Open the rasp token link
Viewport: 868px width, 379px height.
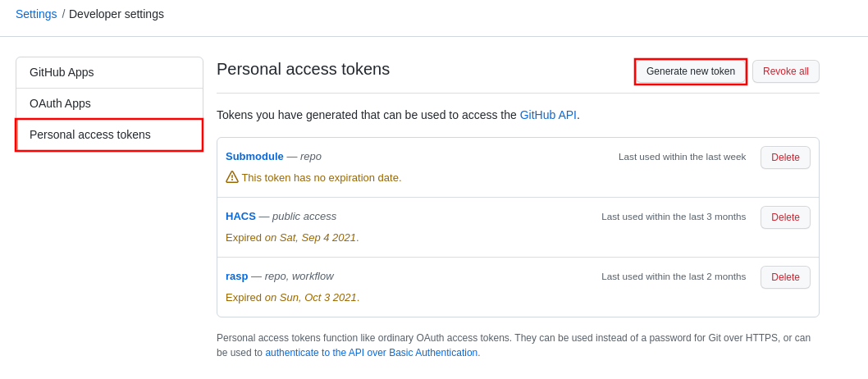click(236, 276)
